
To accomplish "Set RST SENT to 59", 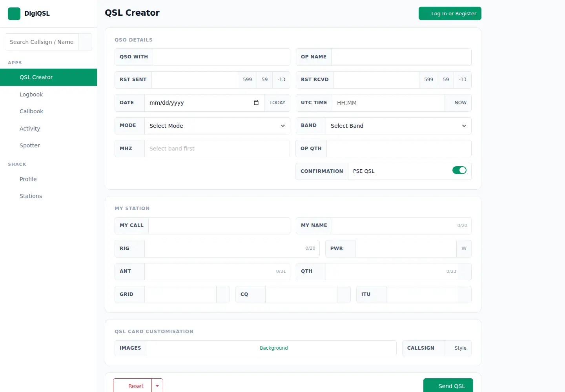I will click(265, 80).
